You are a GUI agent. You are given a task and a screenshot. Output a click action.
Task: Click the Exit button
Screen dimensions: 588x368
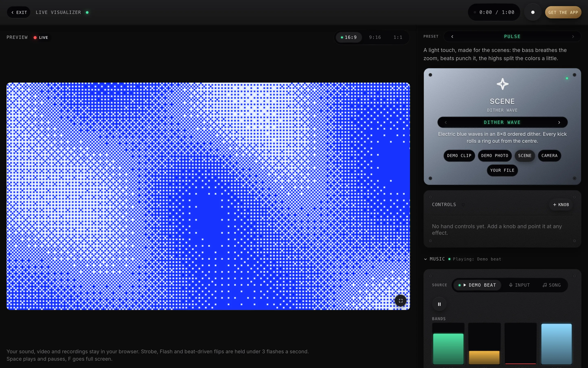point(19,12)
